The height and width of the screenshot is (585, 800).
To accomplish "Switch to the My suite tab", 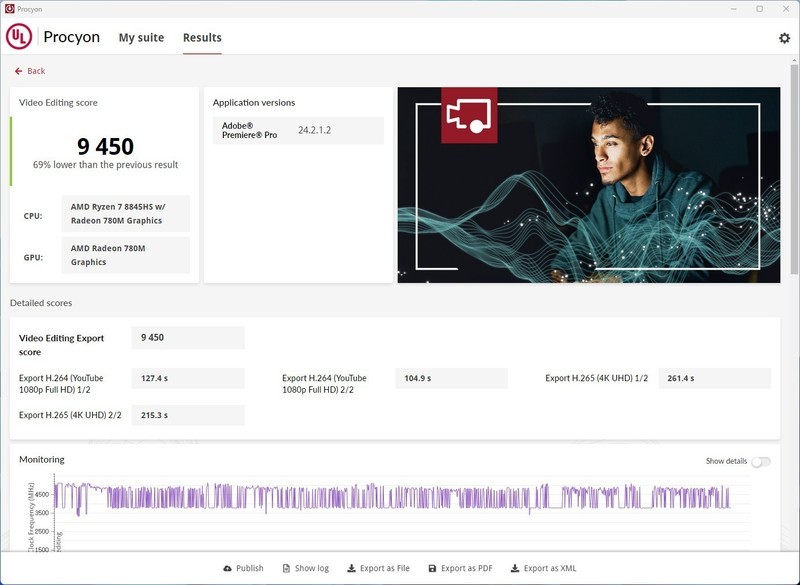I will (141, 38).
